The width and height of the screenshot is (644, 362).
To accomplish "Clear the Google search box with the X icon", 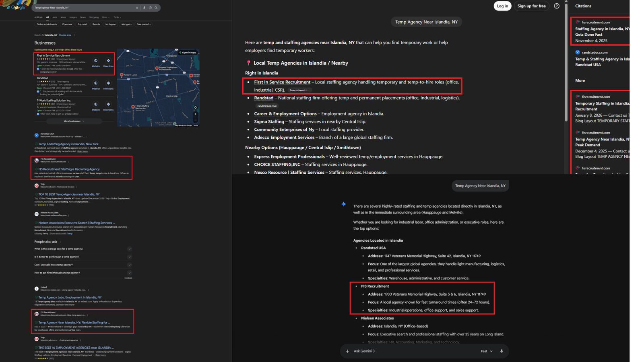I will (137, 8).
